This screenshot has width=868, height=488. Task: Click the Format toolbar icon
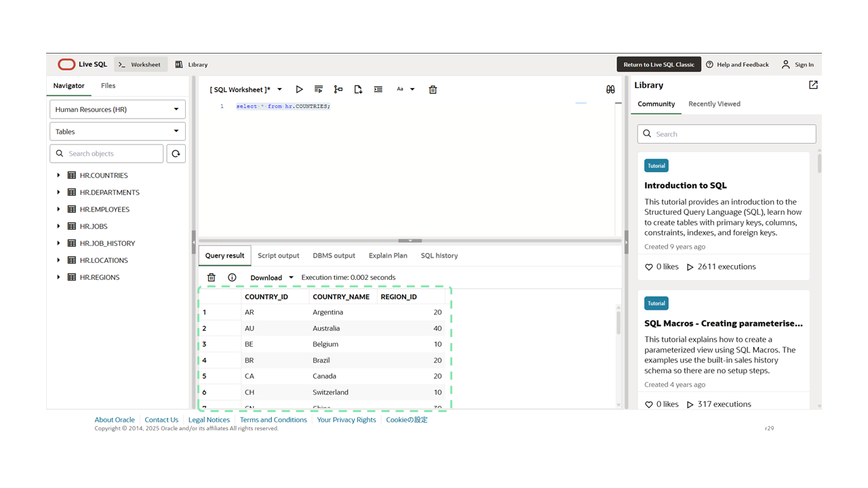[378, 89]
